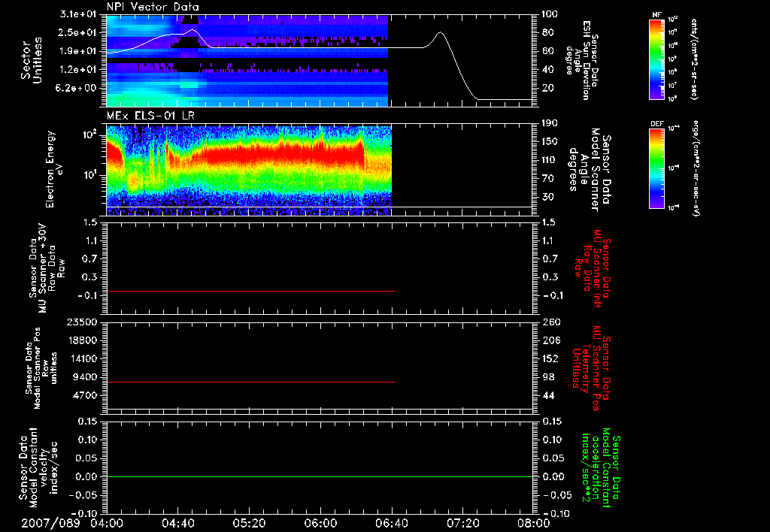The width and height of the screenshot is (770, 532).
Task: Click the cnts/(cm**2-sr-sec) color bar units label
Action: point(694,59)
